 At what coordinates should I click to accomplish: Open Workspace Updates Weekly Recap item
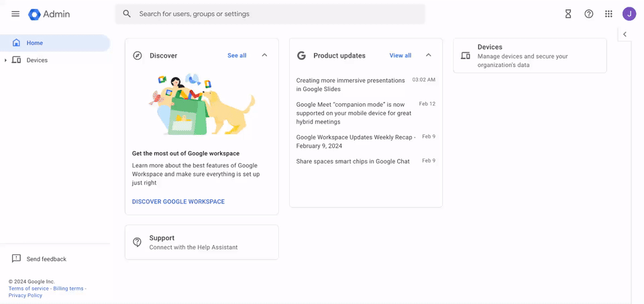[356, 142]
